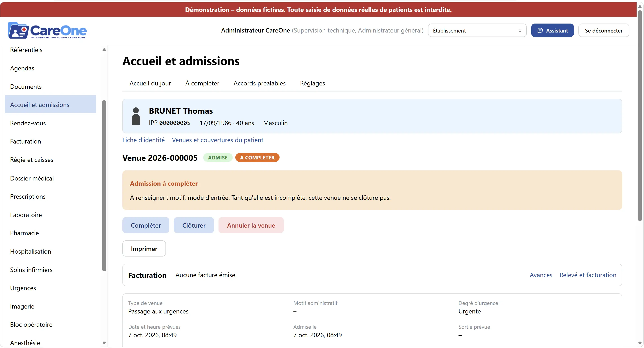The image size is (644, 348).
Task: Open Régie et caisses section
Action: [x=51, y=160]
